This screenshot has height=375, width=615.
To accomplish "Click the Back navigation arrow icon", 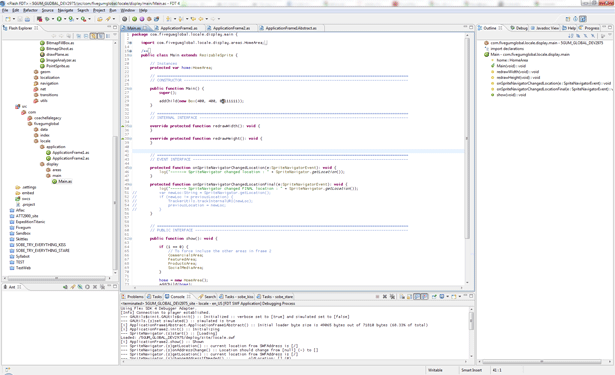I will (201, 19).
